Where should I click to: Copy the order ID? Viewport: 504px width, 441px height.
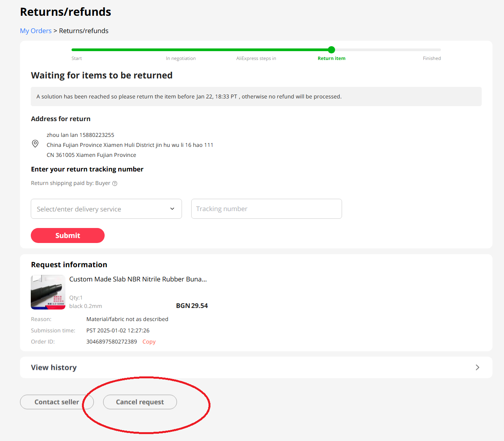click(x=149, y=342)
